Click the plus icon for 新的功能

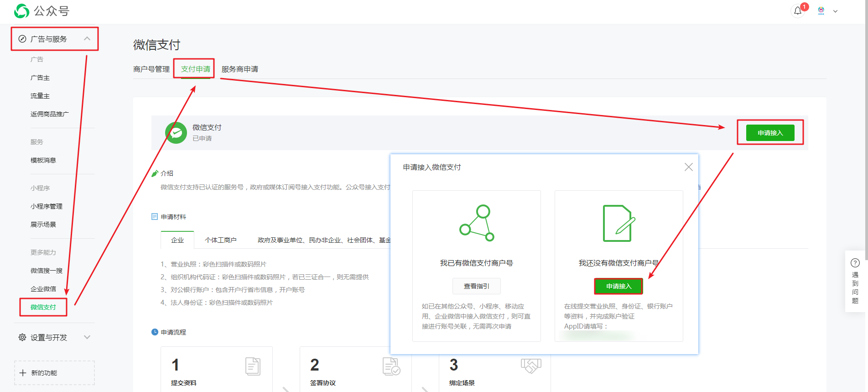(x=23, y=373)
